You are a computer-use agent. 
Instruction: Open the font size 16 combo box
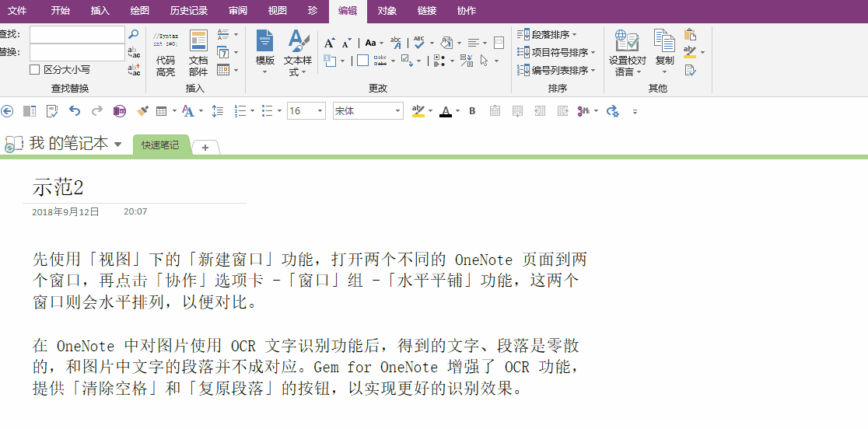[x=306, y=111]
